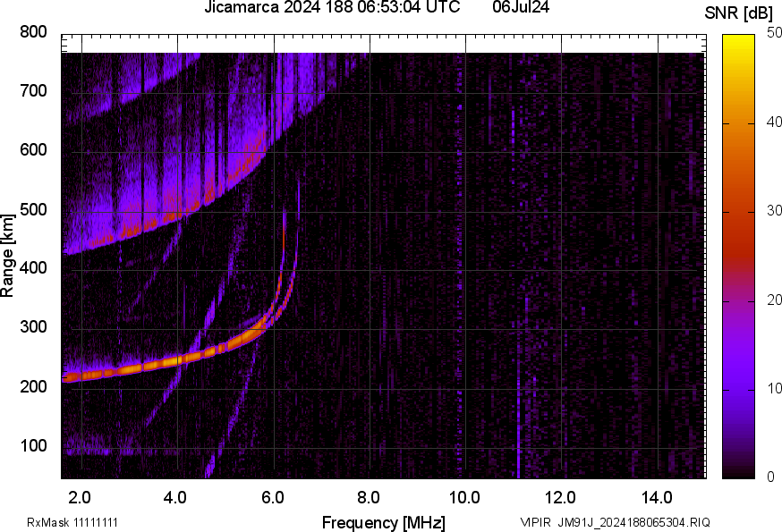Click the filename 'JM91J_2024188065304.RIQ'

pyautogui.click(x=633, y=522)
